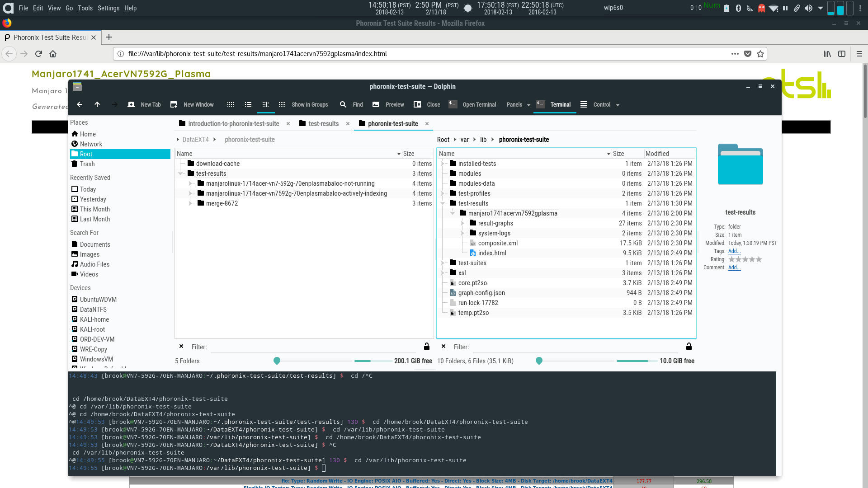Expand manjarolinux baloo-not-running folder
The width and height of the screenshot is (868, 488).
191,183
